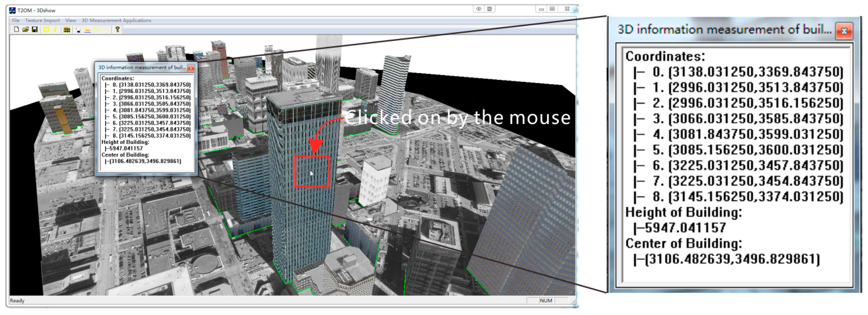Close the small 3D information measurement dialog
The image size is (868, 315).
191,68
